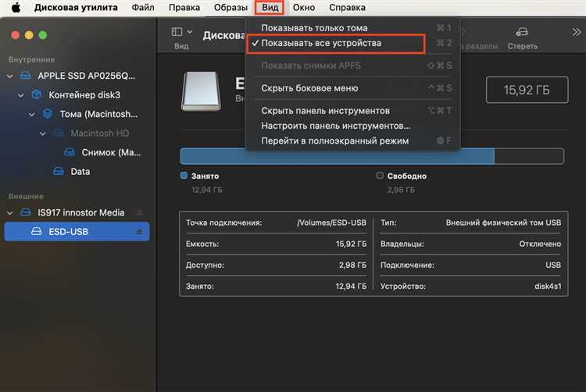Select the Data volume

tap(80, 171)
